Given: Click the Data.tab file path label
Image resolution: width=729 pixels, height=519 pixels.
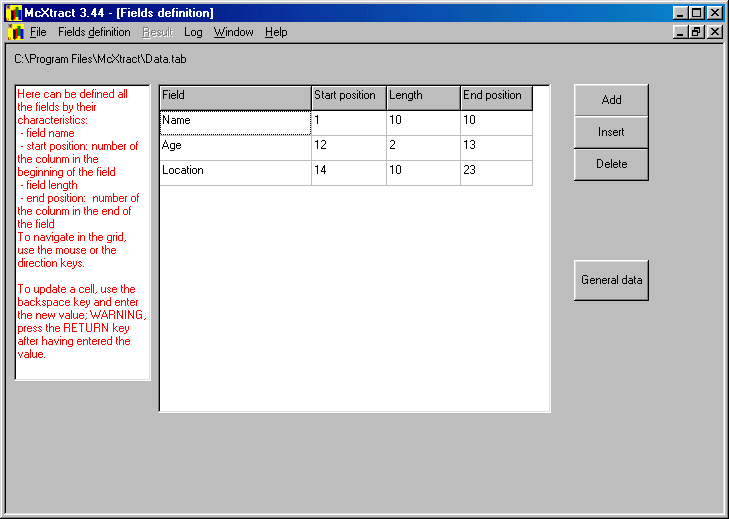Looking at the screenshot, I should [100, 59].
